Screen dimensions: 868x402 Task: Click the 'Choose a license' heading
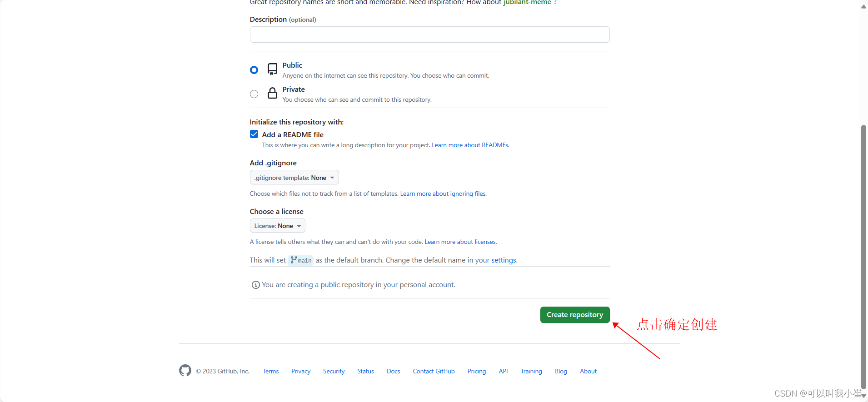click(x=276, y=211)
